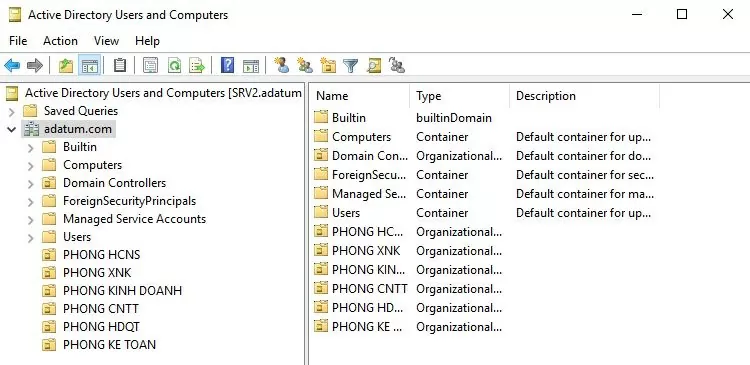This screenshot has height=365, width=750.
Task: Click the clipboard toolbar icon
Action: coord(120,65)
